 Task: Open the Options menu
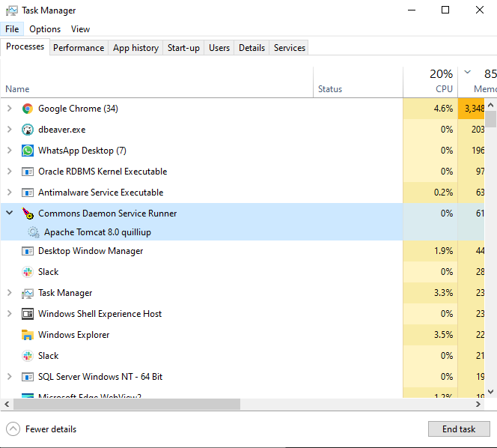pos(45,29)
